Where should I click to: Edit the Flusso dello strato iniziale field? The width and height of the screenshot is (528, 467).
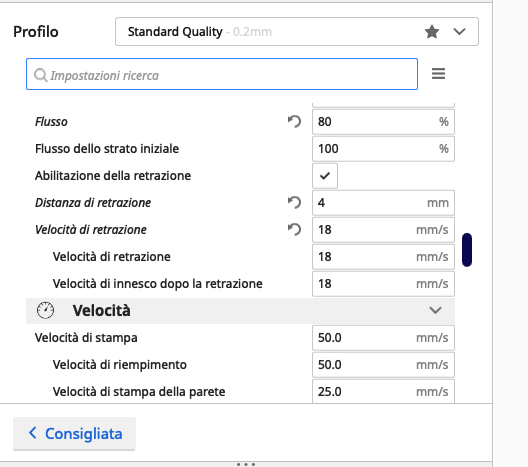coord(383,149)
